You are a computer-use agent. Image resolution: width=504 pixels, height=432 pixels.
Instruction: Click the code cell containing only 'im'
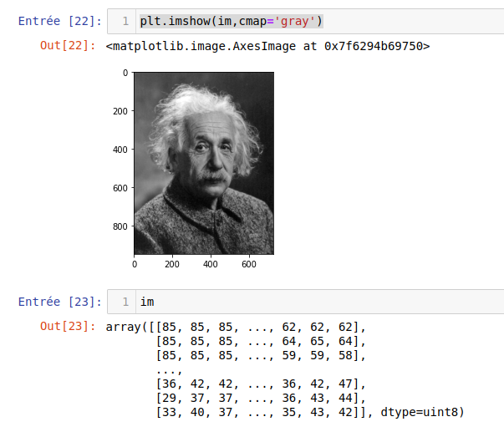pyautogui.click(x=334, y=302)
